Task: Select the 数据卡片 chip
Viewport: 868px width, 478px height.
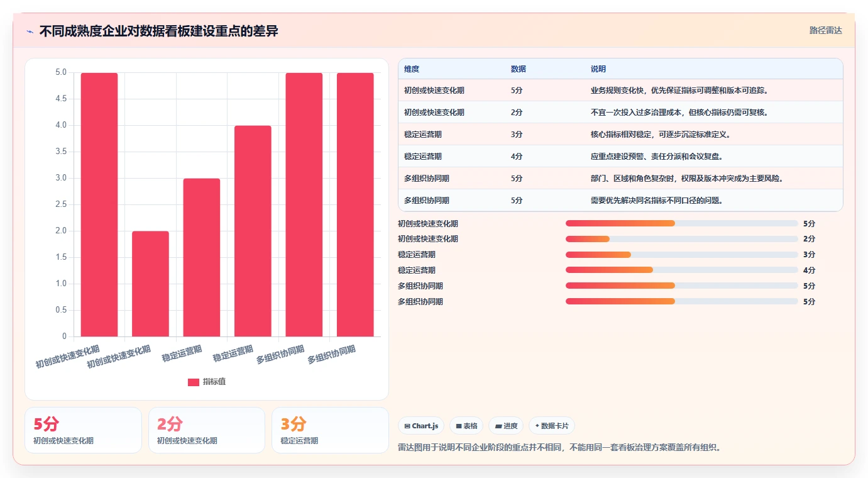Action: [552, 426]
